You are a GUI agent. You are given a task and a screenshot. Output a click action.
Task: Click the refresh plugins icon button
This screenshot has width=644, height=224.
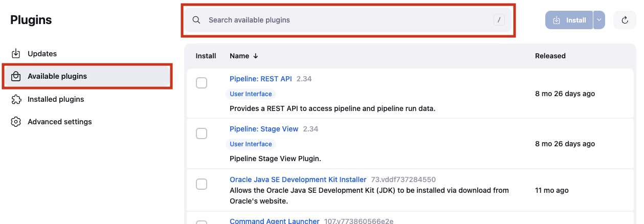coord(625,20)
